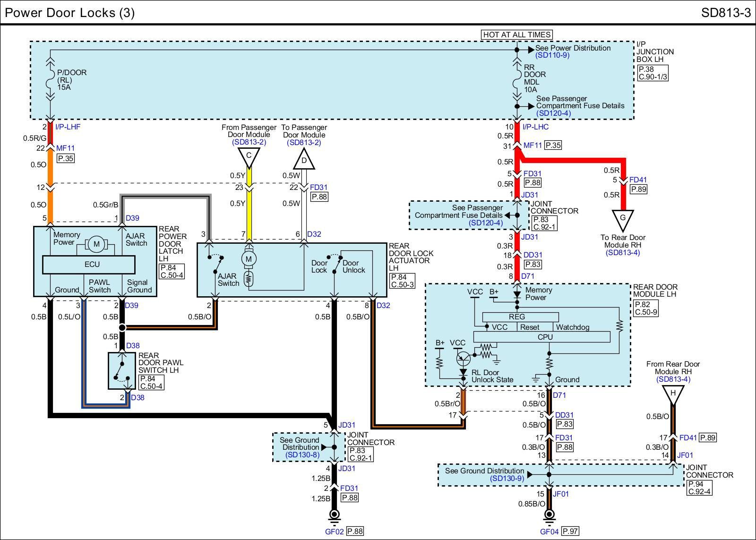Open the SD130-8 ground distribution link
This screenshot has height=540, width=756.
point(302,455)
